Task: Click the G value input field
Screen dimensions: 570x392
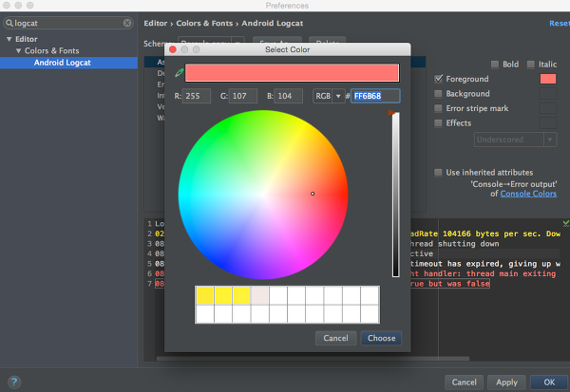Action: (x=243, y=96)
